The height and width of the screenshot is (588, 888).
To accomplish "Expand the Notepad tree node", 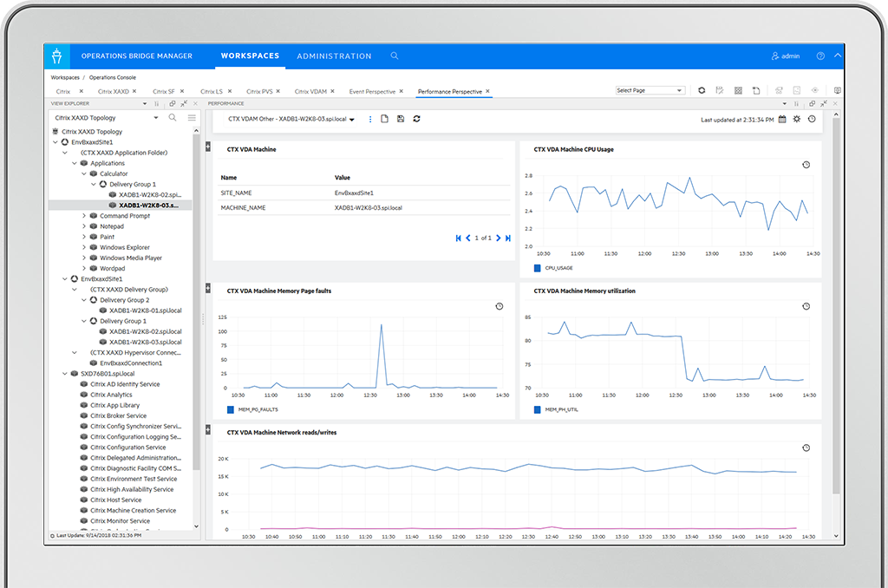I will point(84,226).
